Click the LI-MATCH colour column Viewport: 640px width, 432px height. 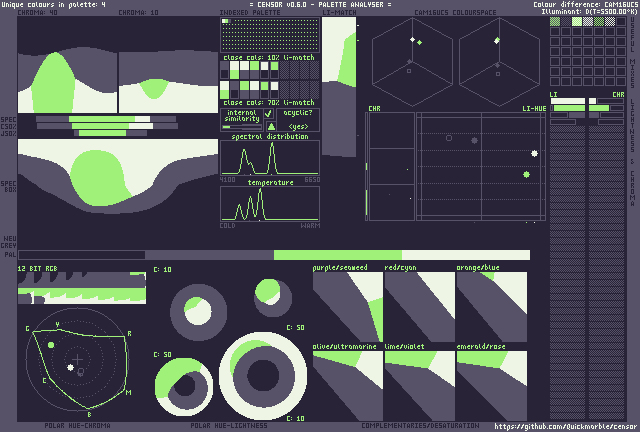point(339,87)
